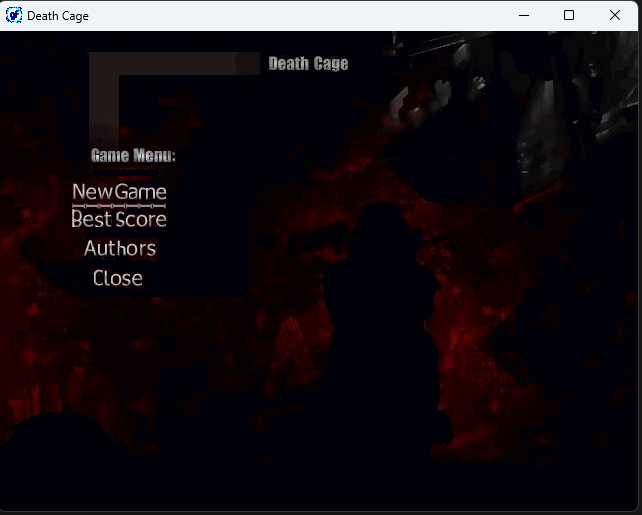
Task: Maximize the Death Cage window
Action: pos(569,15)
